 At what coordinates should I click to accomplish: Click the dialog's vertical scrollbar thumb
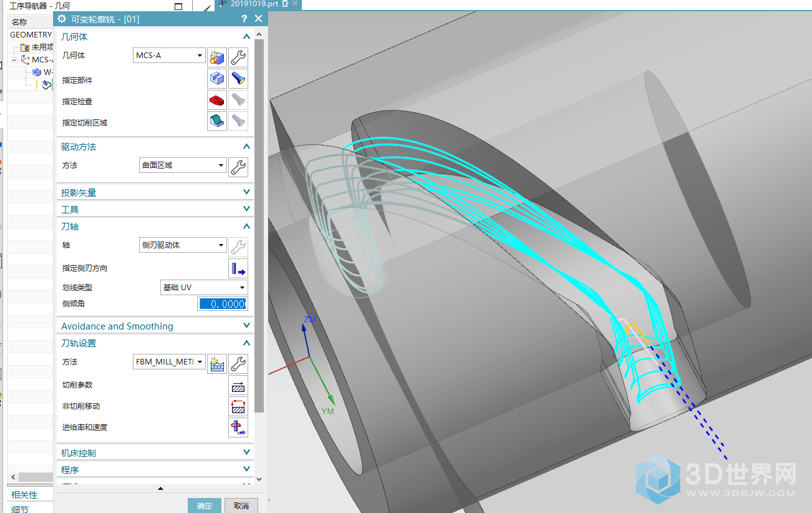[x=259, y=225]
